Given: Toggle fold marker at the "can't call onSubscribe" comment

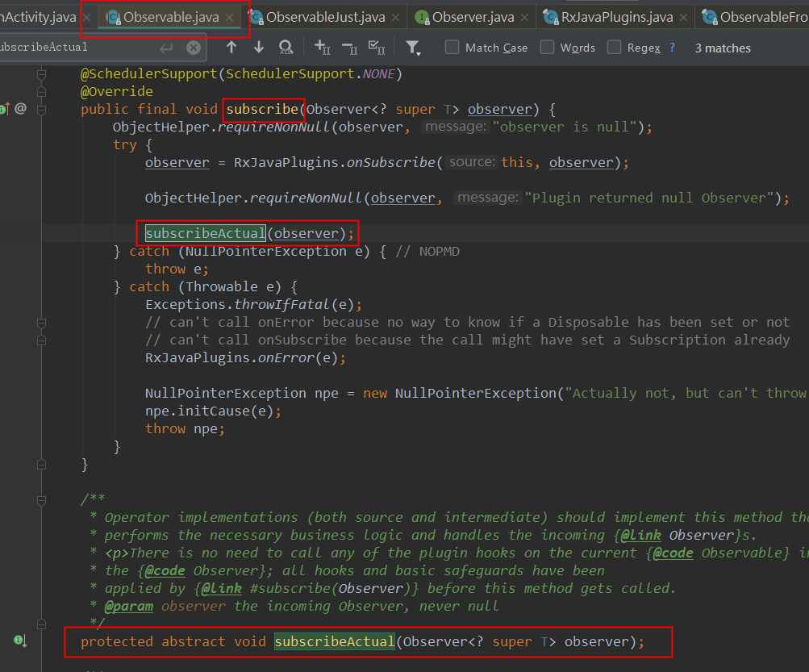Looking at the screenshot, I should pyautogui.click(x=42, y=340).
